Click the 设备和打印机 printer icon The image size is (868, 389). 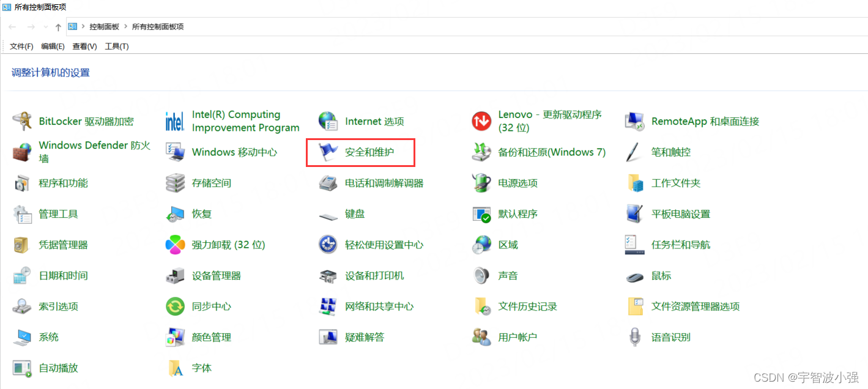click(328, 275)
